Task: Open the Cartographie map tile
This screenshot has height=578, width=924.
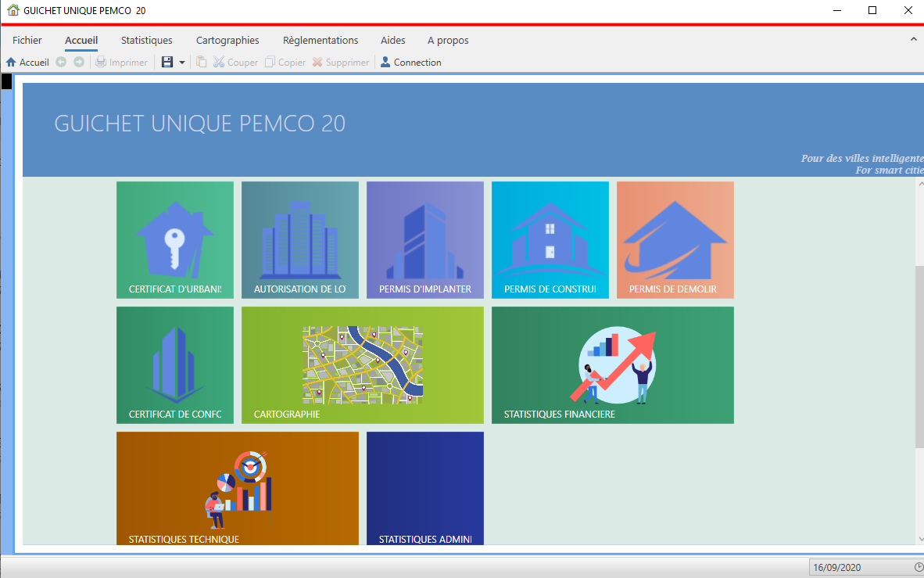Action: tap(363, 365)
